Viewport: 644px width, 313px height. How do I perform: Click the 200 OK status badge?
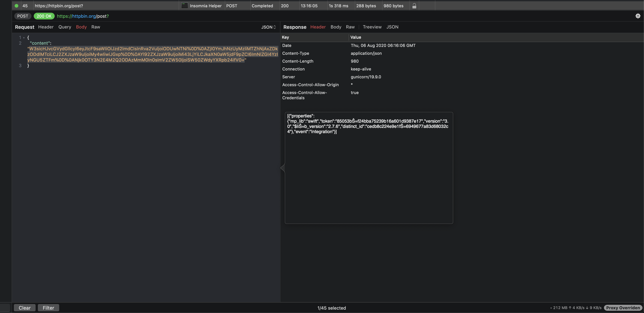click(44, 16)
